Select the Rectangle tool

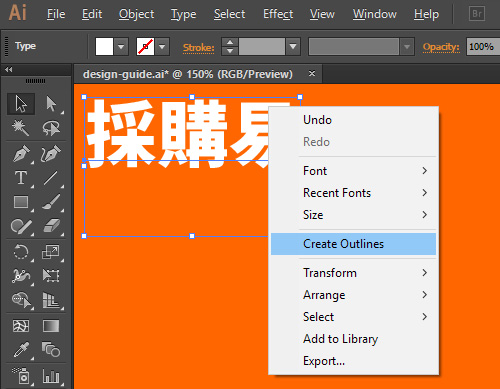(x=21, y=202)
